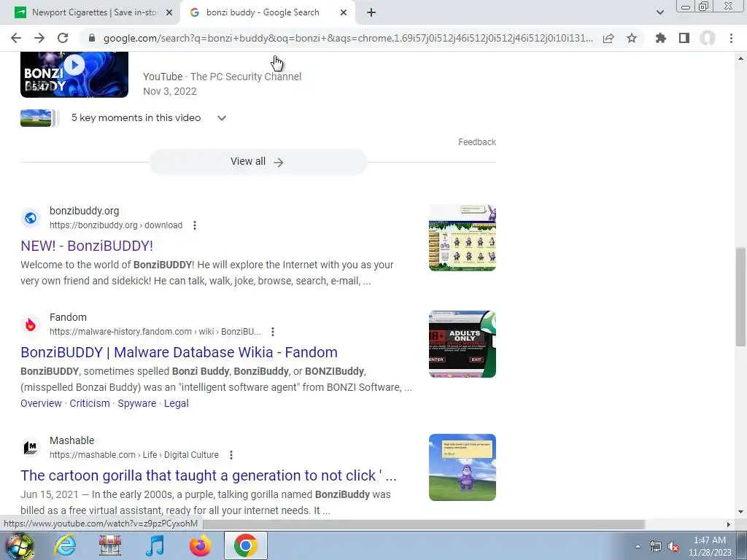747x560 pixels.
Task: Click the address bar URL
Action: click(x=348, y=38)
